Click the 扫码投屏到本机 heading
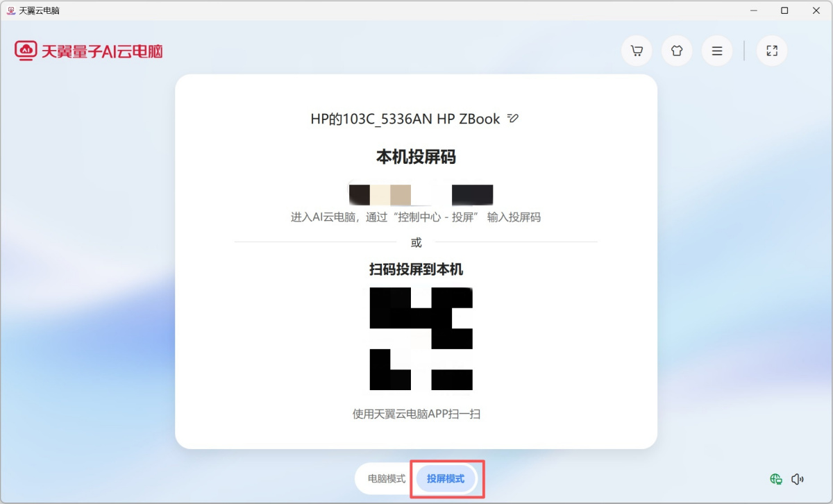Screen dimensions: 833x504 (x=416, y=269)
